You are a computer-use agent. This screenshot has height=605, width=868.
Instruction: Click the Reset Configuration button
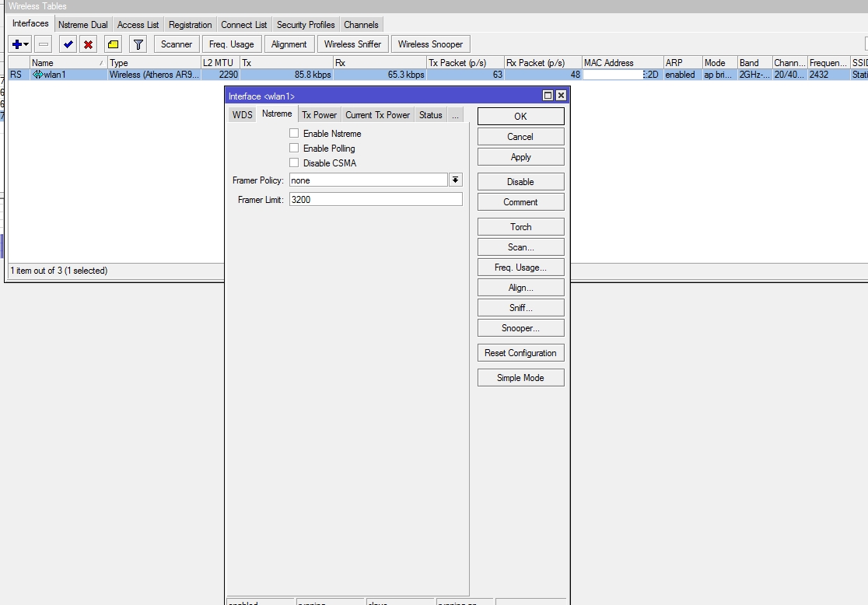[x=520, y=353]
